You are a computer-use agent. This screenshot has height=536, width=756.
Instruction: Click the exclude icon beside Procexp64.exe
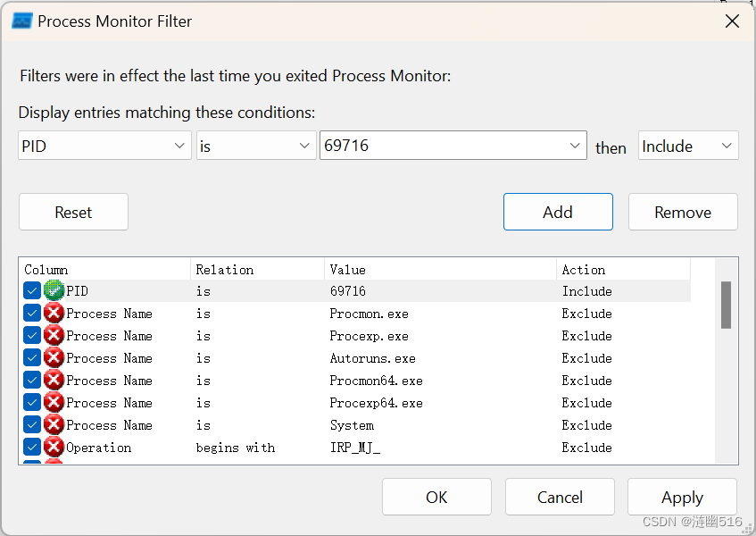(x=54, y=402)
